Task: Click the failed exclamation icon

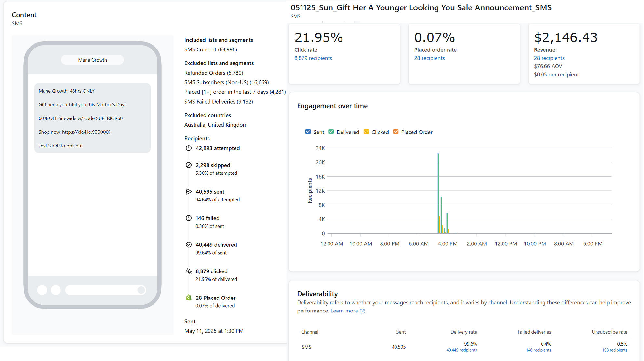Action: tap(189, 218)
